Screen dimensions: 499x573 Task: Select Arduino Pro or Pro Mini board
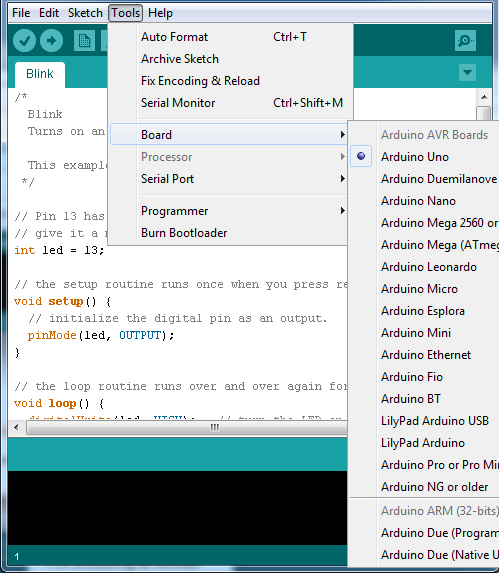point(424,465)
